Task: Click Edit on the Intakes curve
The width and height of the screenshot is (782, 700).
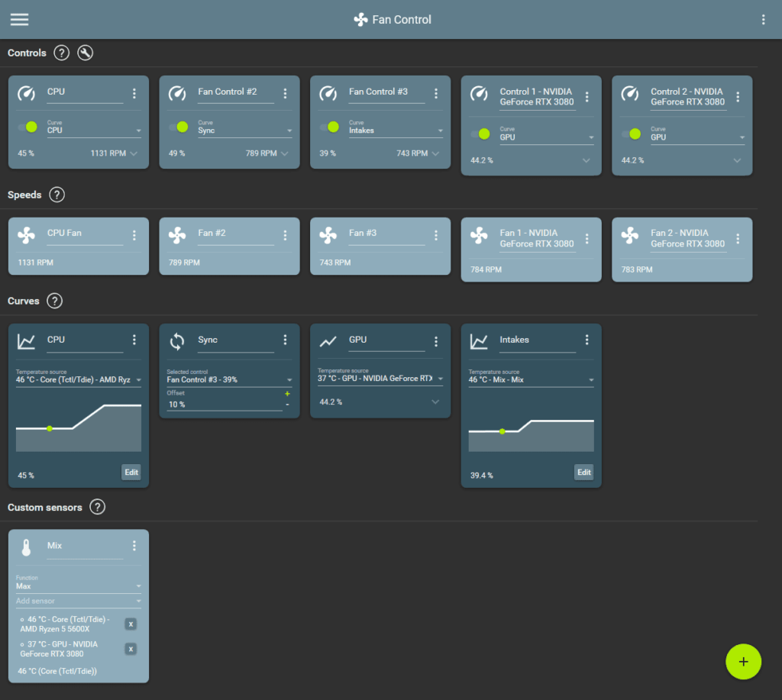Action: (x=583, y=472)
